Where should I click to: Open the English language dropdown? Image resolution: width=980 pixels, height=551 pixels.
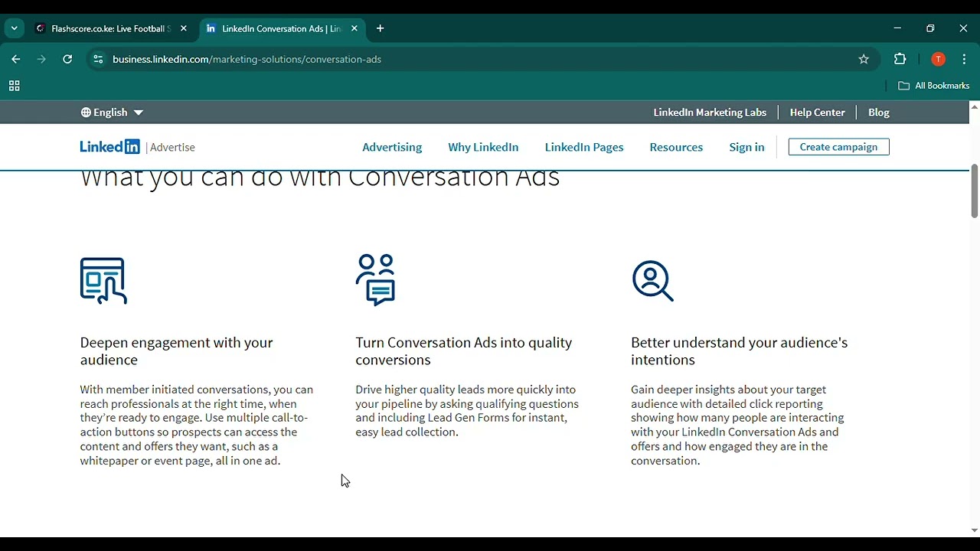point(112,112)
